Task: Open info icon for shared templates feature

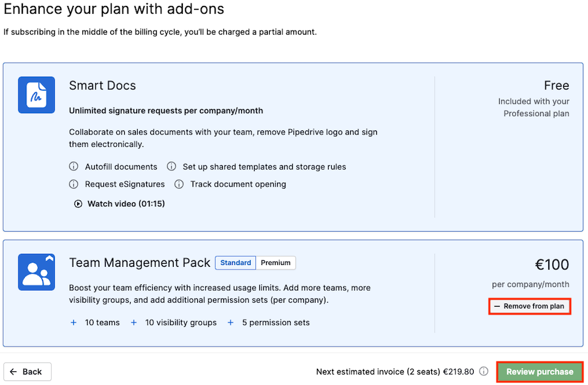Action: (x=171, y=166)
